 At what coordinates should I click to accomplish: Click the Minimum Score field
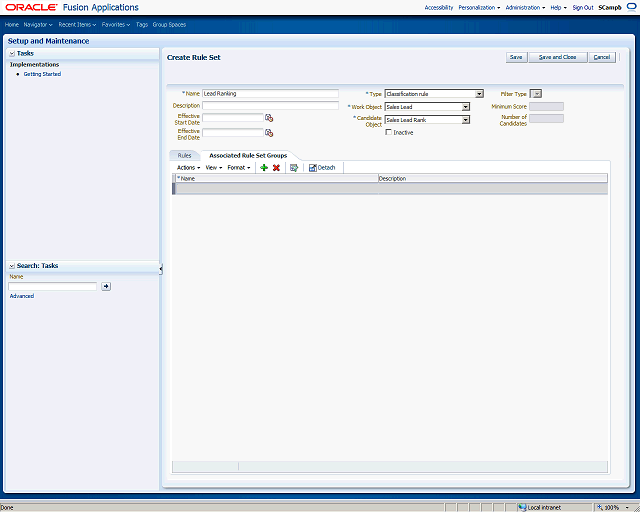pyautogui.click(x=547, y=107)
